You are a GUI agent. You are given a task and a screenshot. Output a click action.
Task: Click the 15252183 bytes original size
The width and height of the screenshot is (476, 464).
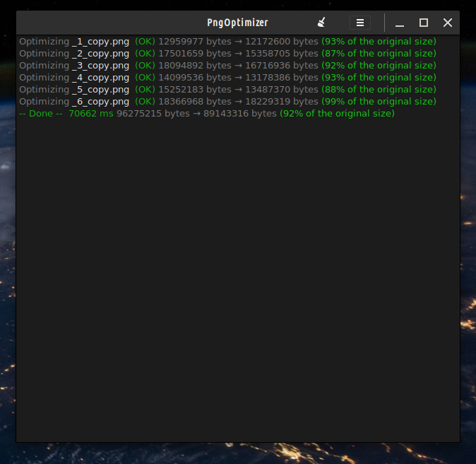click(195, 90)
